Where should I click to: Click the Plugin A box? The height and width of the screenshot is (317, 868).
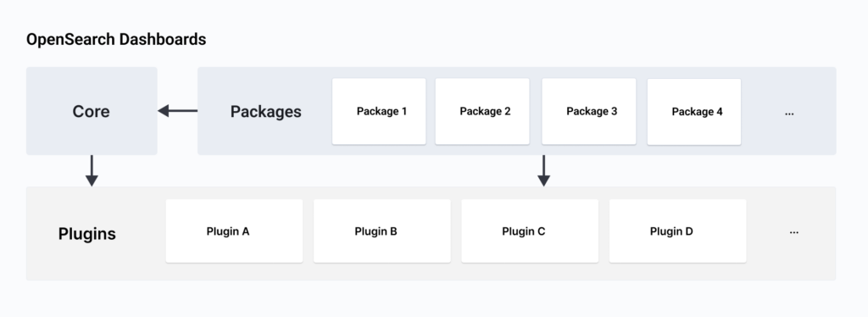pyautogui.click(x=234, y=231)
